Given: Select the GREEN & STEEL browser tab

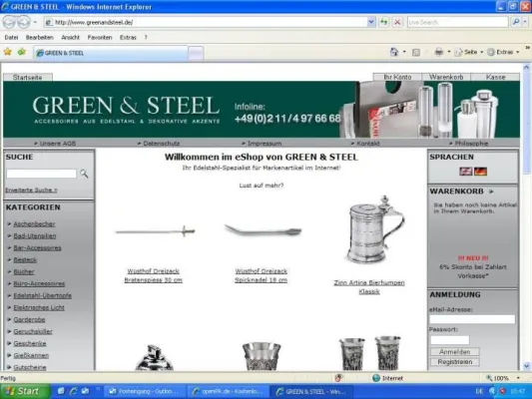Looking at the screenshot, I should tap(111, 53).
